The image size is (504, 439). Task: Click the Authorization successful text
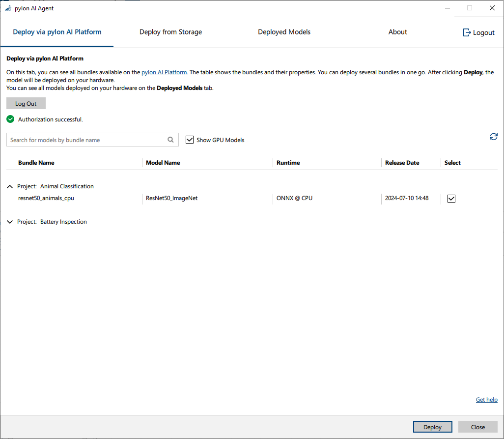[x=51, y=119]
